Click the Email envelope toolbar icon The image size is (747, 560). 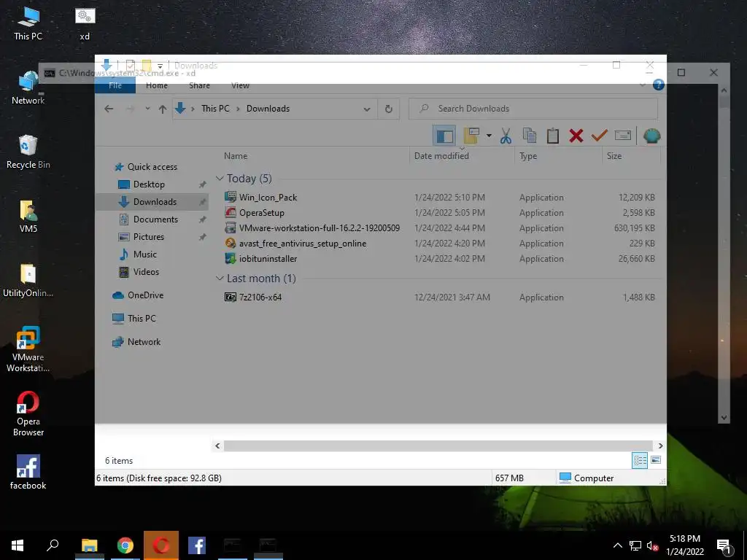tap(623, 136)
